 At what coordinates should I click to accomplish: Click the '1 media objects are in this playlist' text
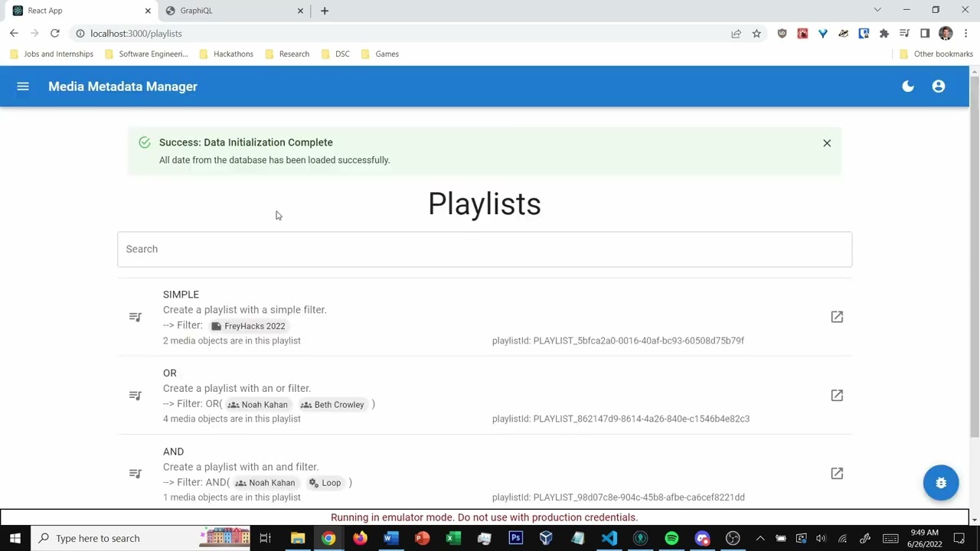click(x=232, y=497)
